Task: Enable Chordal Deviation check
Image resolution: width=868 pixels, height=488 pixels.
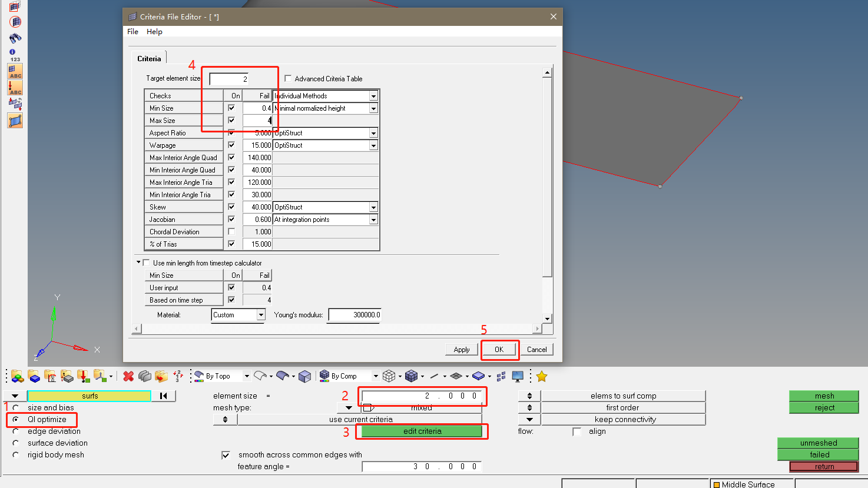Action: pyautogui.click(x=231, y=232)
